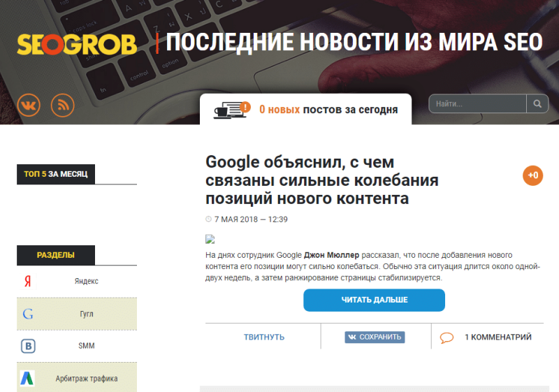Click the red Yandex Я icon
559x392 pixels.
[28, 281]
